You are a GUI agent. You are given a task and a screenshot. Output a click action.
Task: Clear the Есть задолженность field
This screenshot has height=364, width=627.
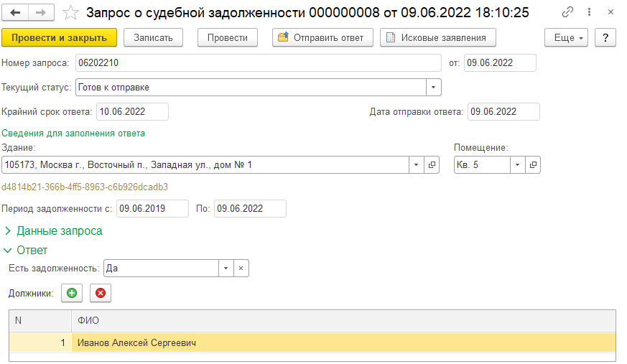(x=241, y=268)
